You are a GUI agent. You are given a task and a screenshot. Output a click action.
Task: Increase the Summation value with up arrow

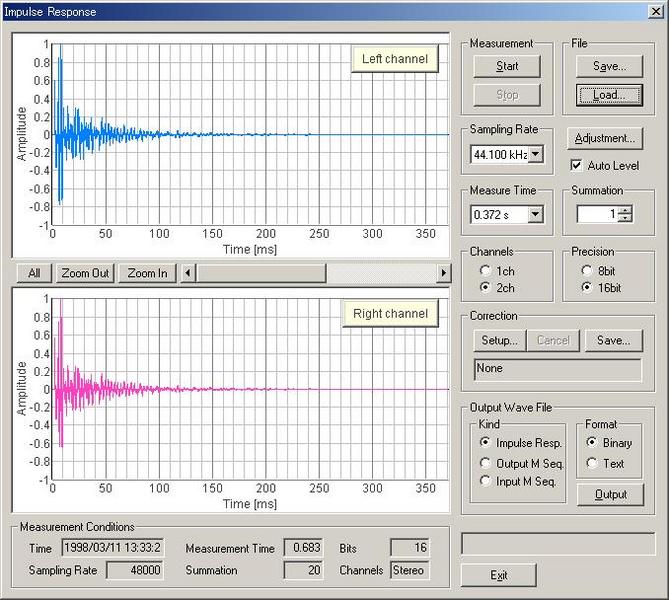click(625, 210)
